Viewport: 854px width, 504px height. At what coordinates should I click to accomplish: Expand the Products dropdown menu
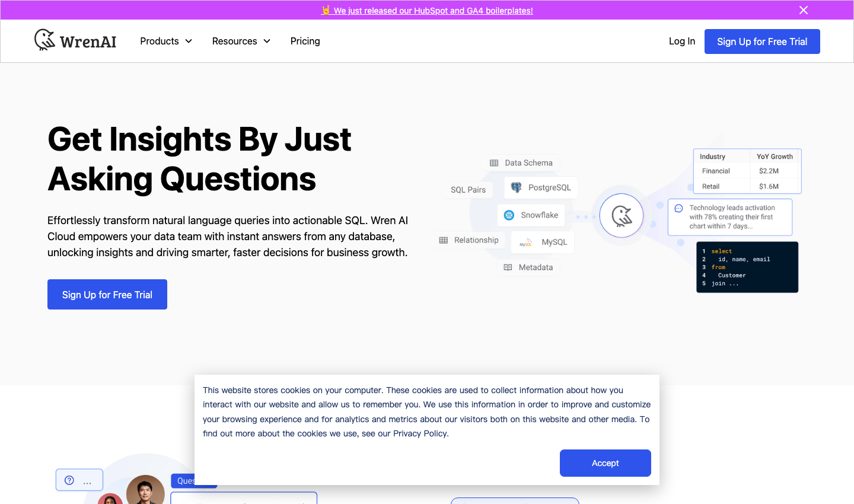coord(166,41)
